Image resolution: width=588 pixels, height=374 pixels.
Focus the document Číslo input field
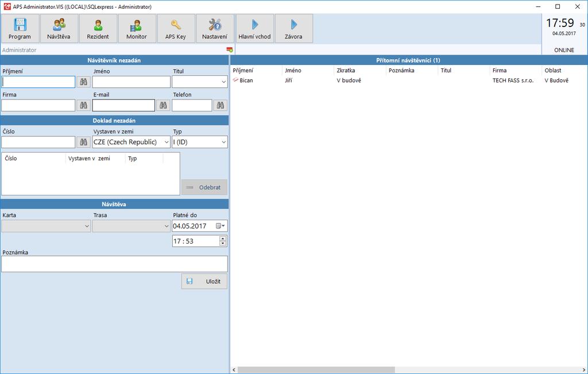[38, 142]
